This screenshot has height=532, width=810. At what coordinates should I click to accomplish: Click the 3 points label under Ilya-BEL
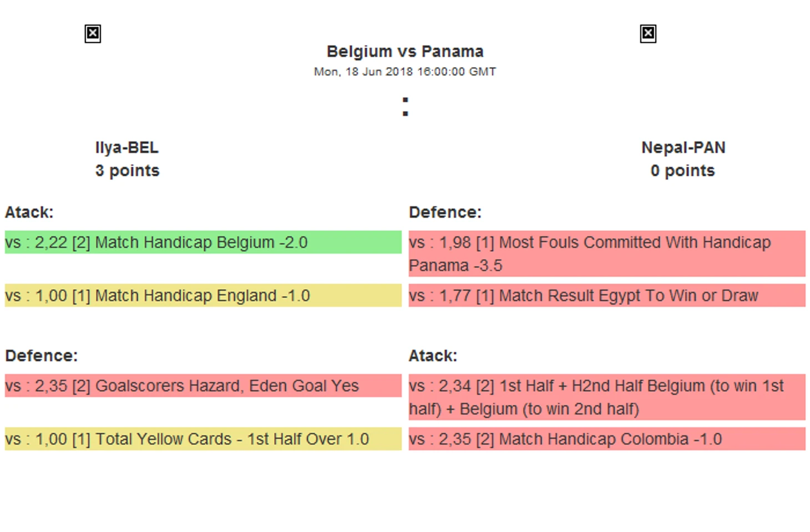pos(127,171)
